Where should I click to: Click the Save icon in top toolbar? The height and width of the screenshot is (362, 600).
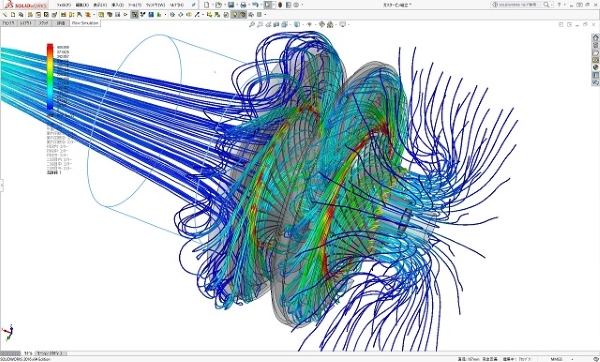coord(231,5)
